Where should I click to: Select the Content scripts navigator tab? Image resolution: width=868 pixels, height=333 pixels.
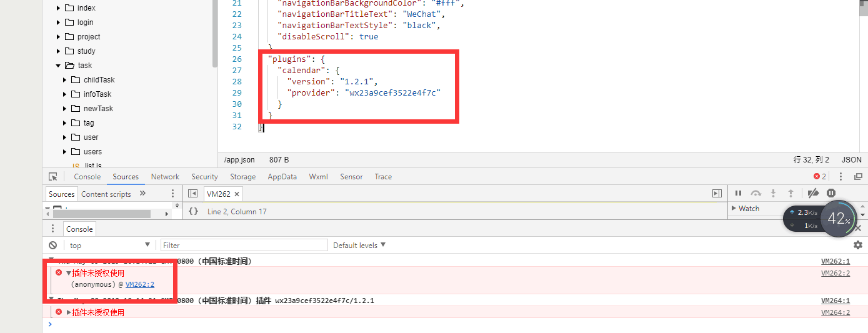tap(106, 194)
